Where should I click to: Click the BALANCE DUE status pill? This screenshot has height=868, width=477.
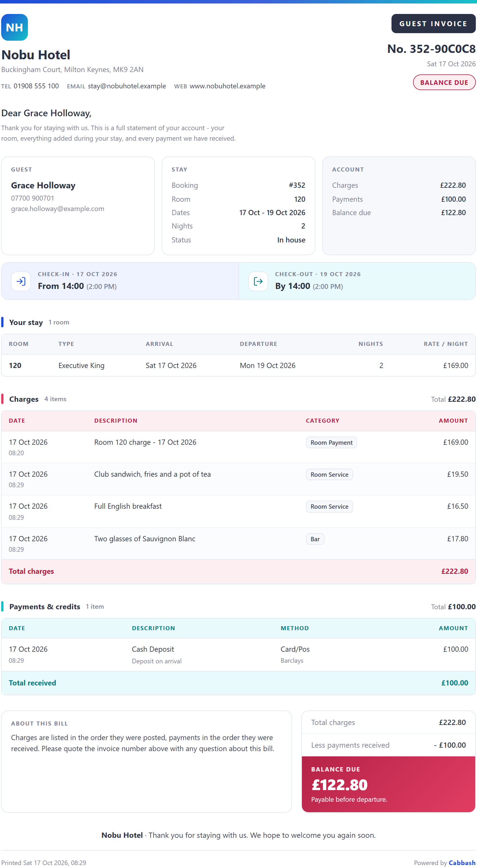point(444,83)
